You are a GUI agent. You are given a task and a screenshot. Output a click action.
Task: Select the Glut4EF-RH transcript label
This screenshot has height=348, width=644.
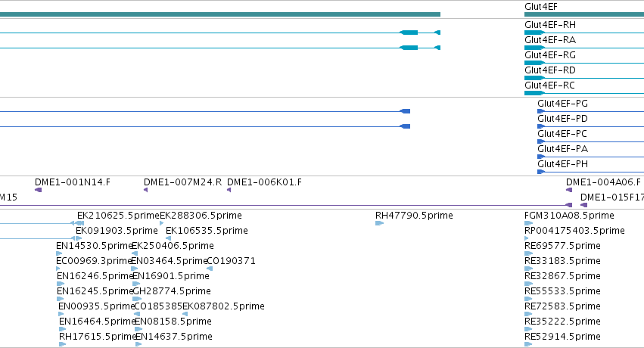(x=550, y=25)
